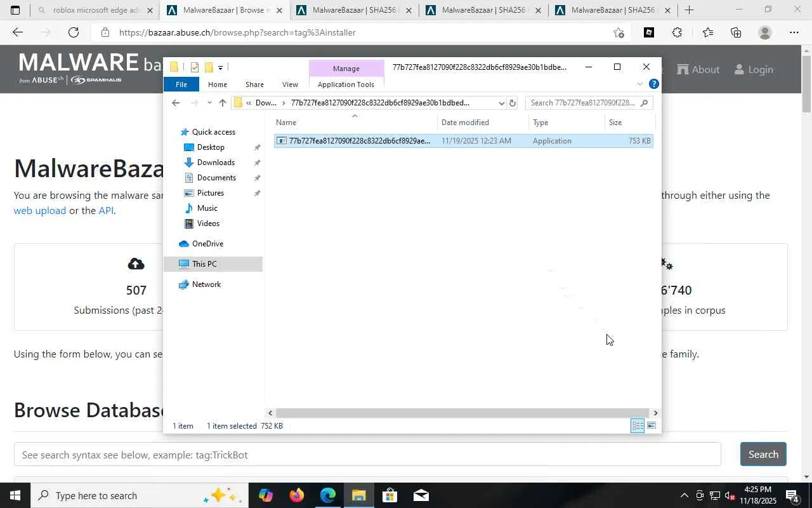
Task: View site information lock icon
Action: (x=105, y=32)
